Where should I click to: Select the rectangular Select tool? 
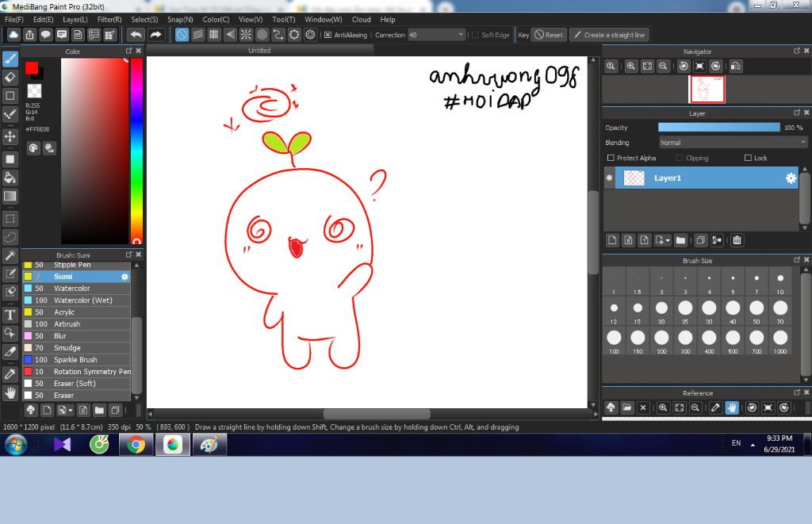10,219
